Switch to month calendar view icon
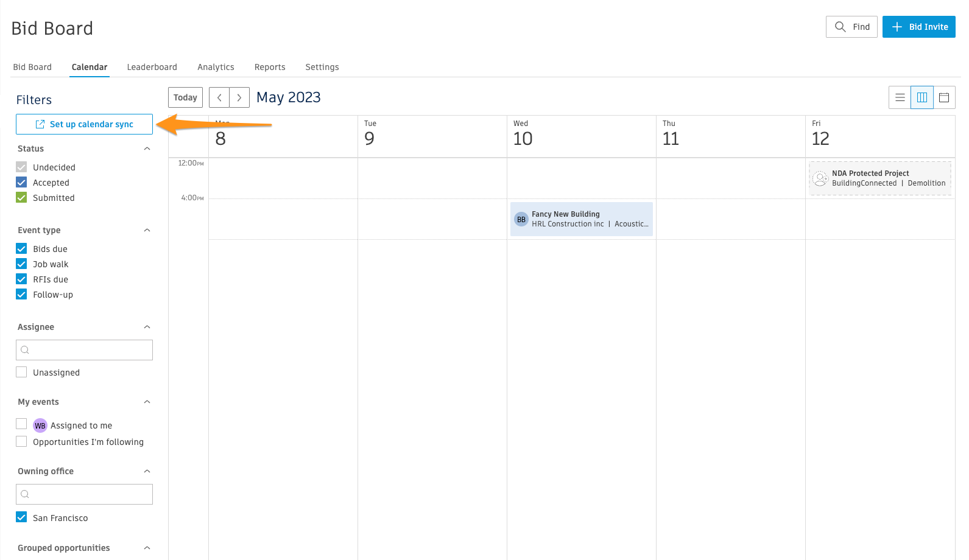Viewport: 969px width, 560px height. (944, 97)
